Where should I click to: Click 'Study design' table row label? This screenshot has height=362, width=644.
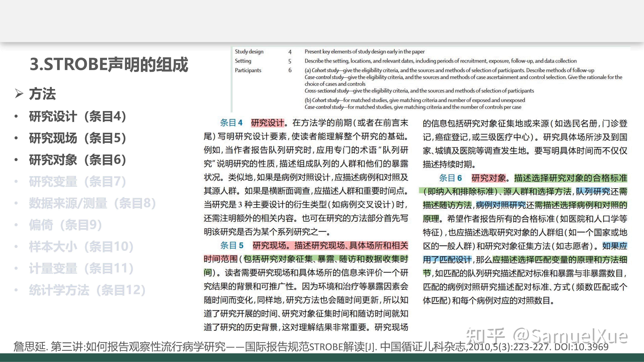(249, 52)
